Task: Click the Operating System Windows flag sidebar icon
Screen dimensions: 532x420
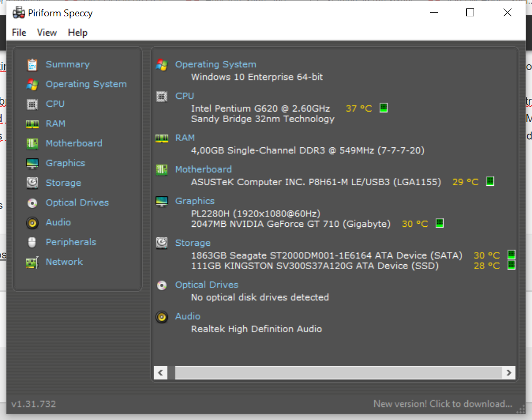Action: [x=32, y=84]
